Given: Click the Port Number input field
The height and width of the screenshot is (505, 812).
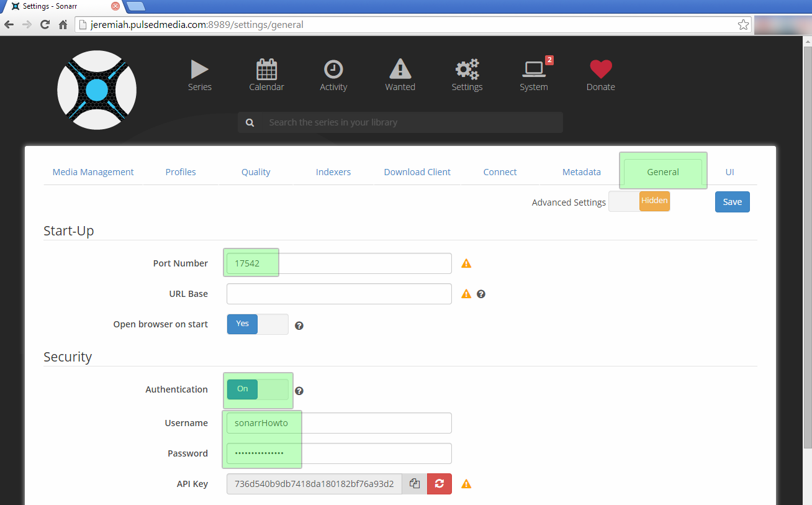Looking at the screenshot, I should [339, 263].
